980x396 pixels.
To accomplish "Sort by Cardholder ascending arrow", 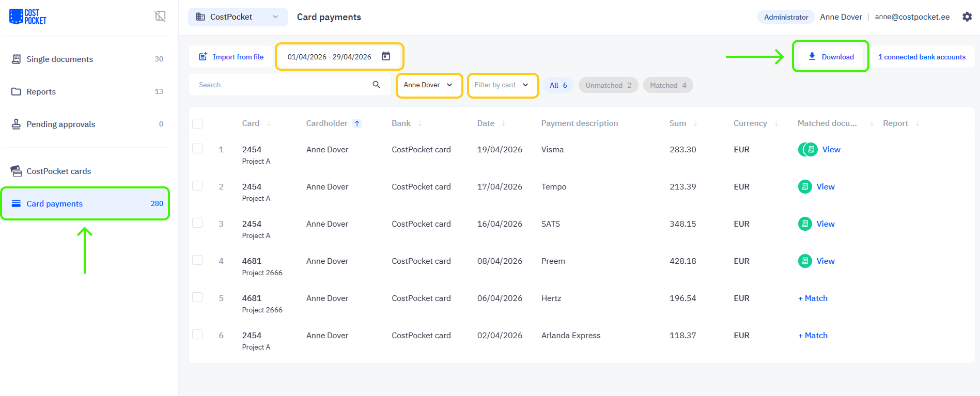I will point(357,123).
